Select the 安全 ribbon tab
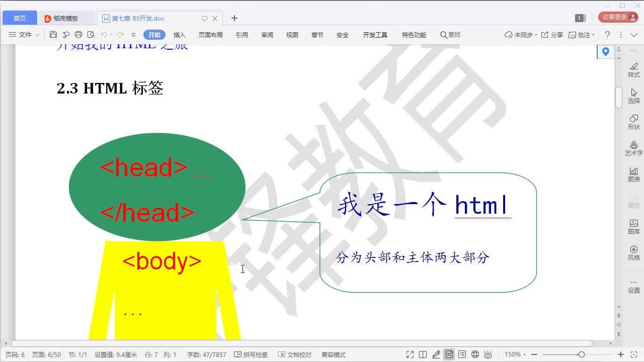644x362 pixels. (343, 35)
